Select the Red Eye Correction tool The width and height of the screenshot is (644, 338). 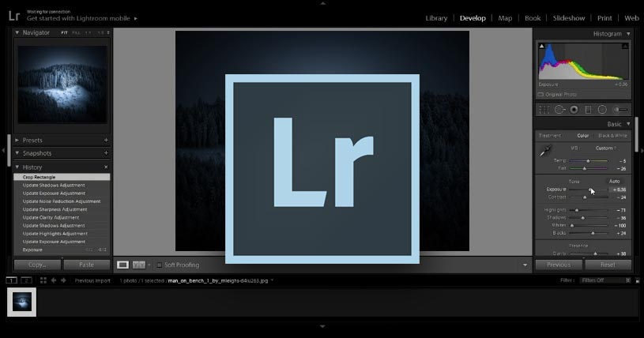click(x=574, y=110)
